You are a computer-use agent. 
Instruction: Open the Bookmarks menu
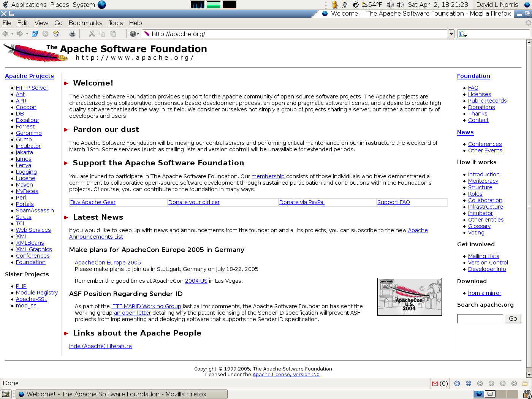pos(85,23)
